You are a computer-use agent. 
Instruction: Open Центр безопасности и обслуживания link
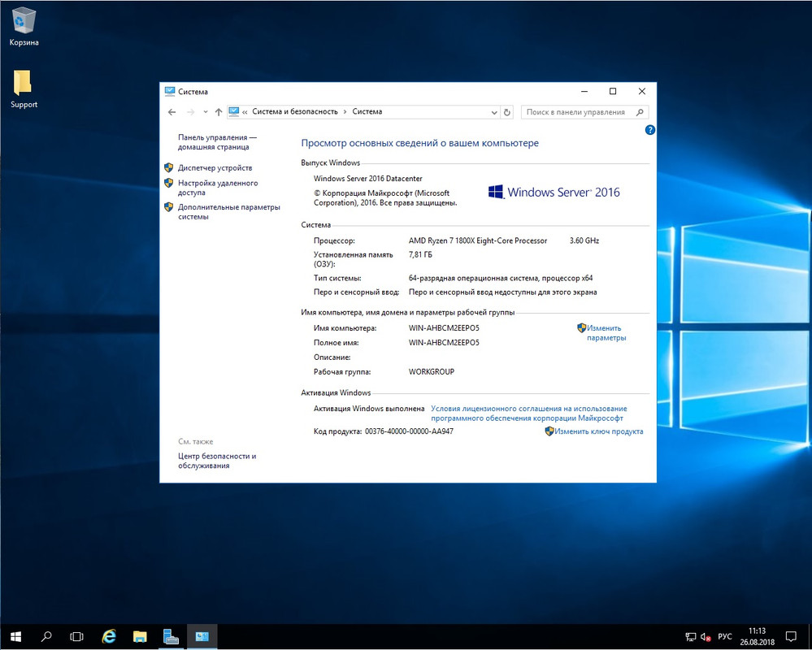217,461
